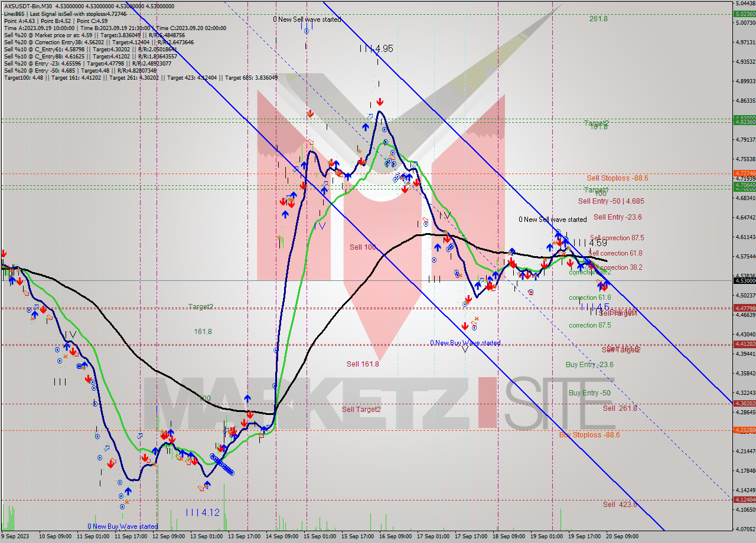
Task: Click the 4.86330 price axis value
Action: [x=745, y=101]
